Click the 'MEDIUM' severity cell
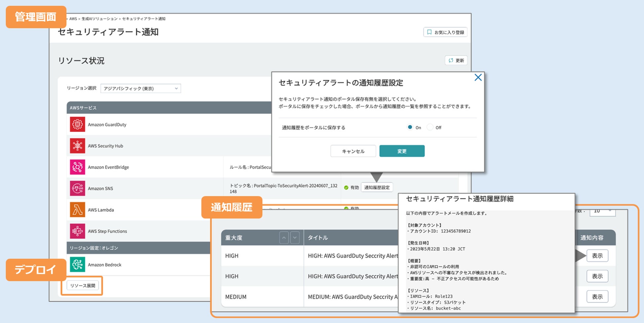 click(235, 297)
